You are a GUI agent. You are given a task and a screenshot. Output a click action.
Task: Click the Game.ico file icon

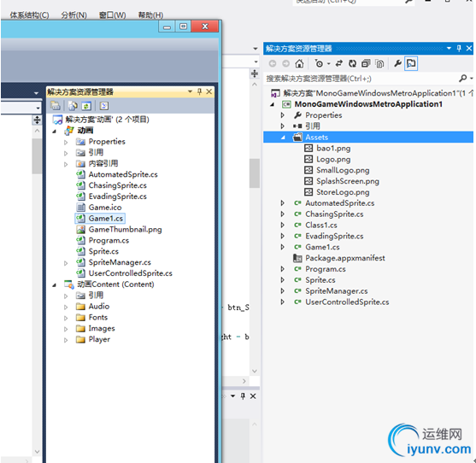[x=80, y=208]
